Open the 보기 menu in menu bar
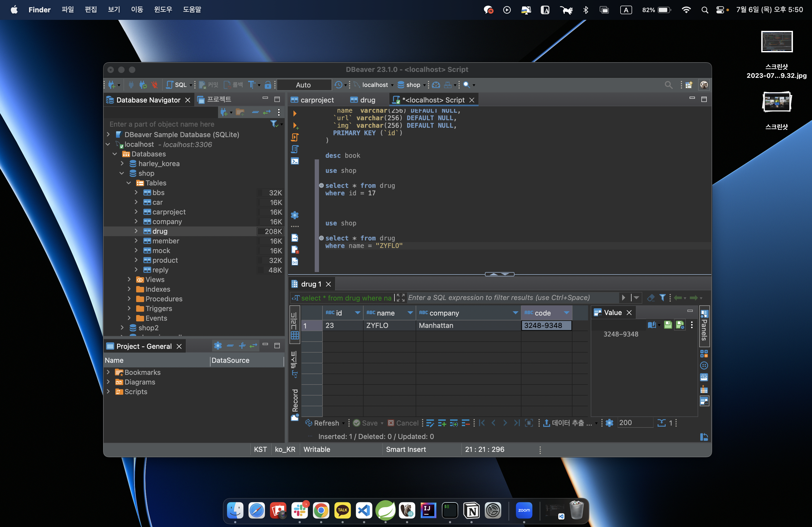Viewport: 812px width, 527px height. 114,10
